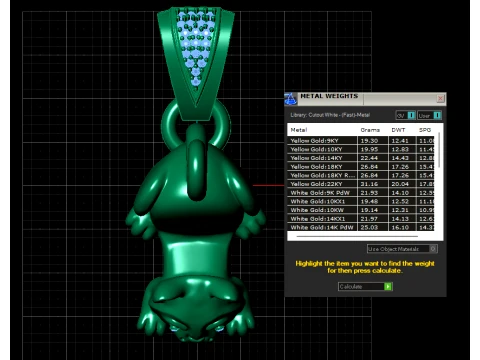Click the metal list vertical scrollbar

pyautogui.click(x=439, y=150)
